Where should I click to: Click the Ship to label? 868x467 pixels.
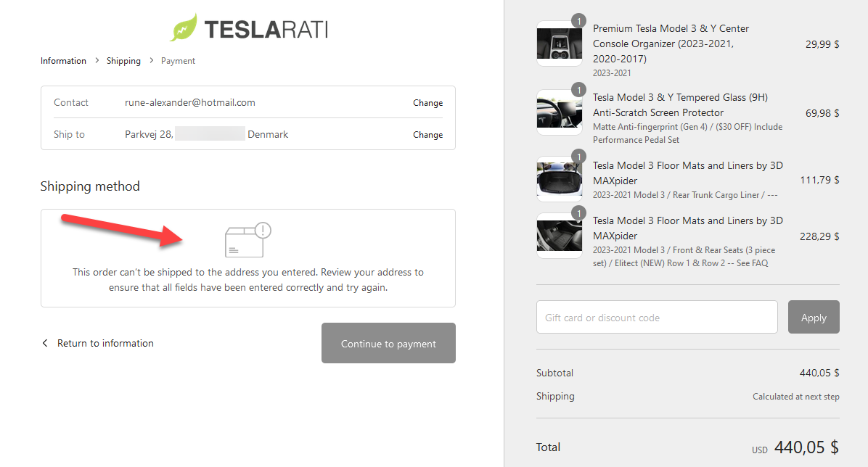(x=69, y=134)
